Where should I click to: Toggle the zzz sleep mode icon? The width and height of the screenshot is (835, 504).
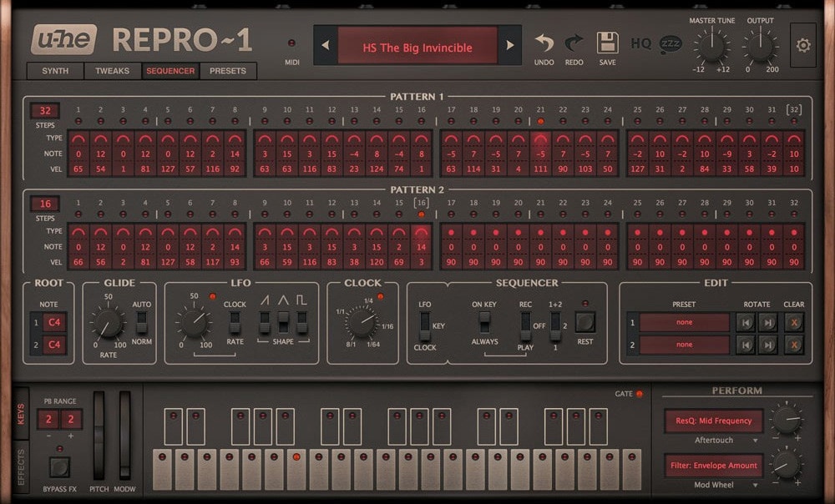point(670,44)
